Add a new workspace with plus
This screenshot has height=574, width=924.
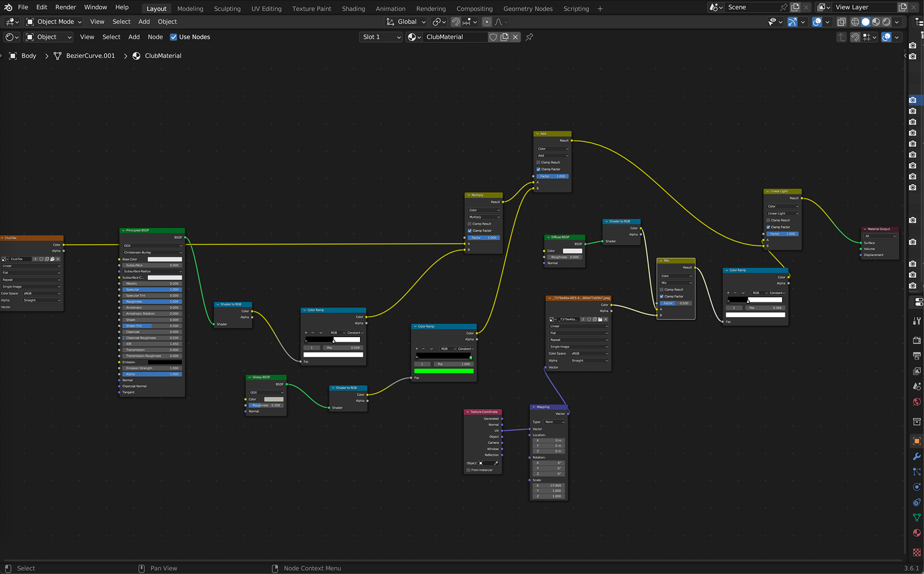[600, 9]
